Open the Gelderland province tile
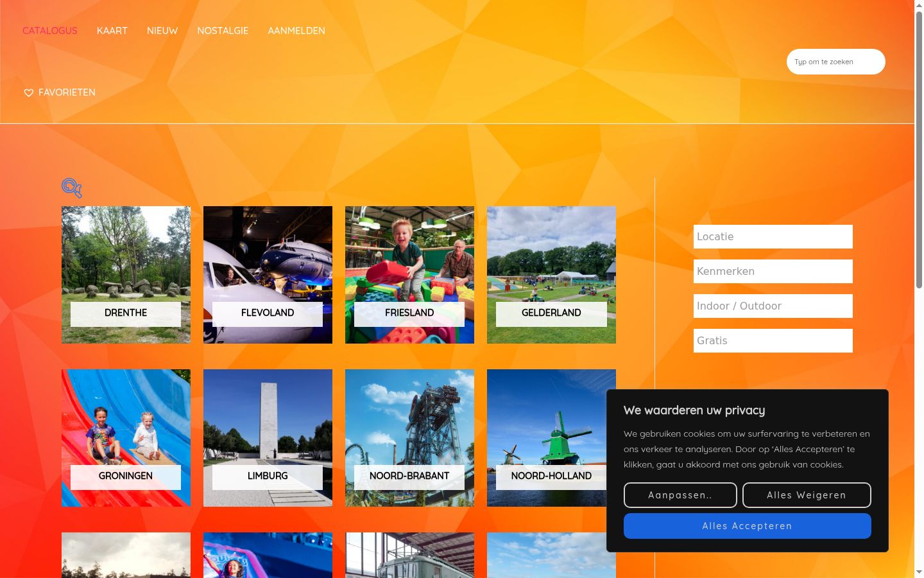The width and height of the screenshot is (924, 578). pyautogui.click(x=551, y=275)
